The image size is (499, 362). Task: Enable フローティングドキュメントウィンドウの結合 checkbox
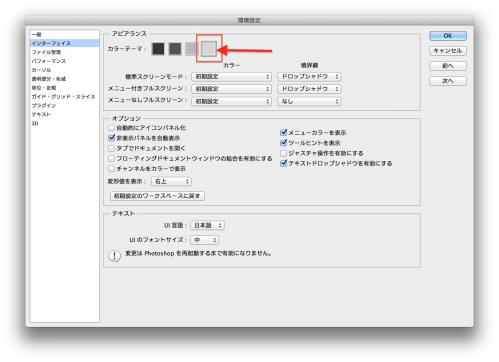tap(112, 158)
